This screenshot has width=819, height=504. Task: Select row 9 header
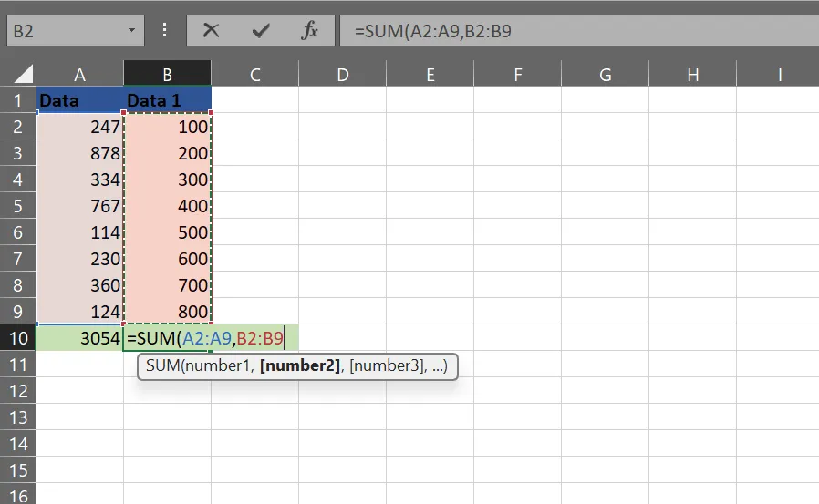click(17, 312)
